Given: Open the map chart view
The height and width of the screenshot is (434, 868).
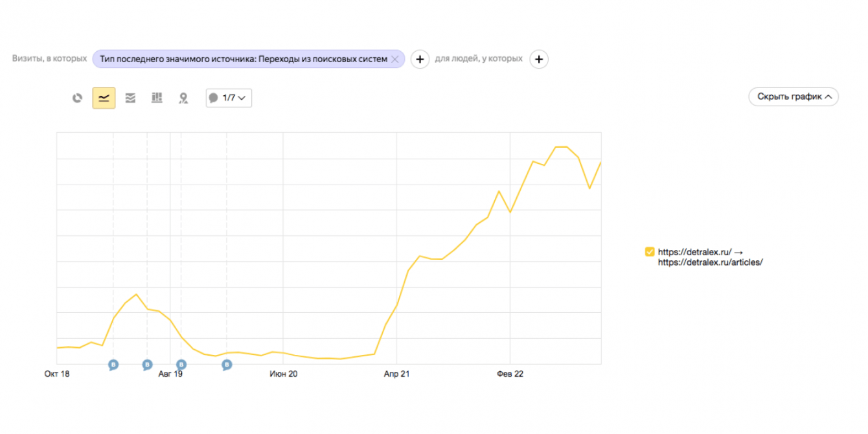Looking at the screenshot, I should coord(183,98).
